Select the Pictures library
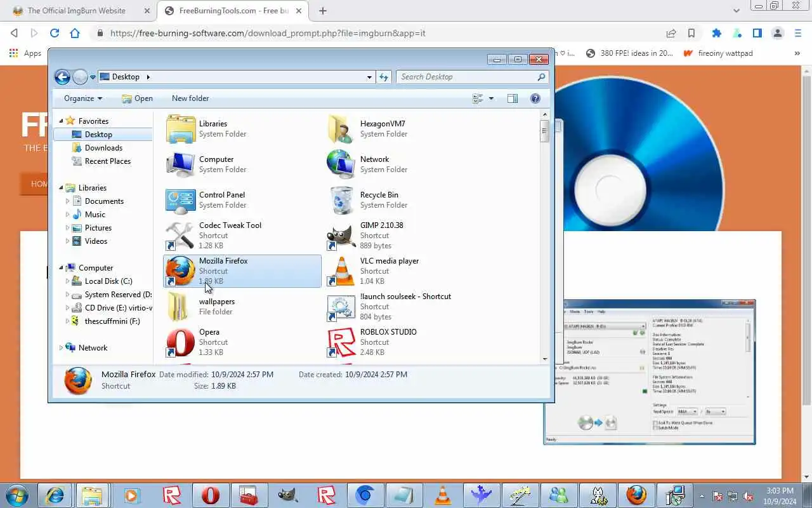 pos(98,228)
